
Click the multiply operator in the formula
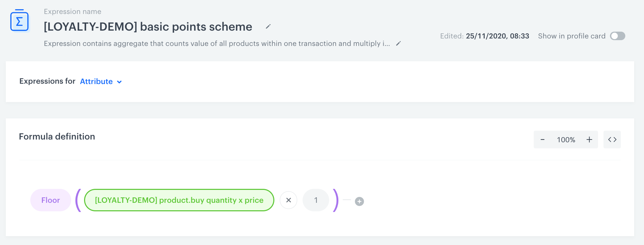288,200
